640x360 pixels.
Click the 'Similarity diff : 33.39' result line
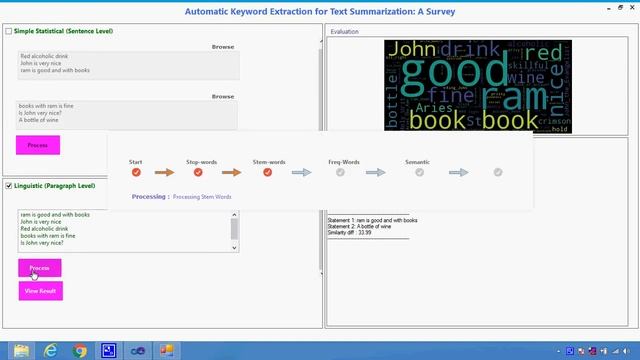(349, 233)
